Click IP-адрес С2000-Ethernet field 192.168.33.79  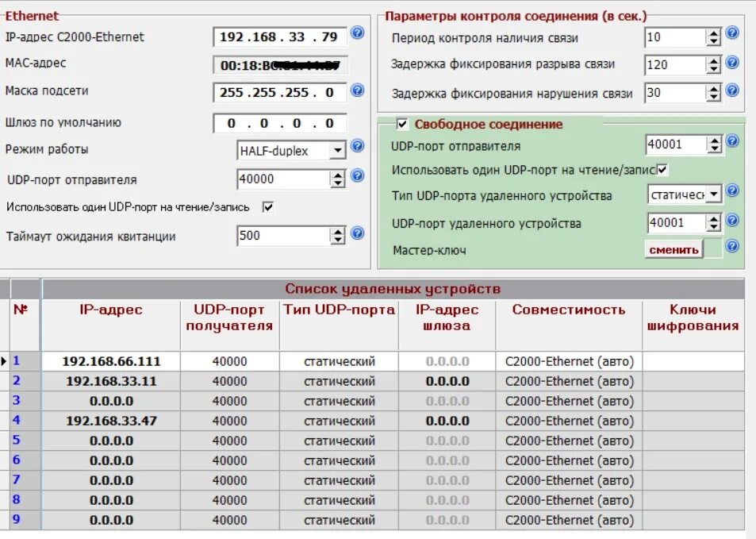point(280,37)
